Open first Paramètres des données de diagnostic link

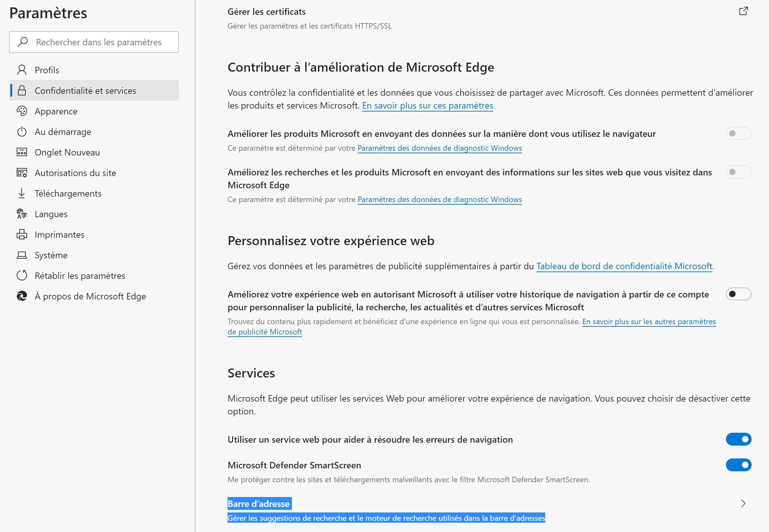(439, 148)
